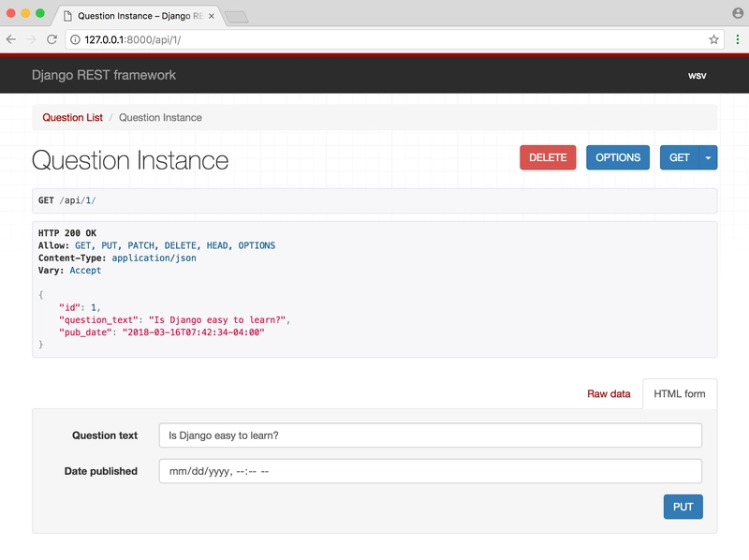The height and width of the screenshot is (560, 749).
Task: Switch to the Raw data tab
Action: [x=609, y=393]
